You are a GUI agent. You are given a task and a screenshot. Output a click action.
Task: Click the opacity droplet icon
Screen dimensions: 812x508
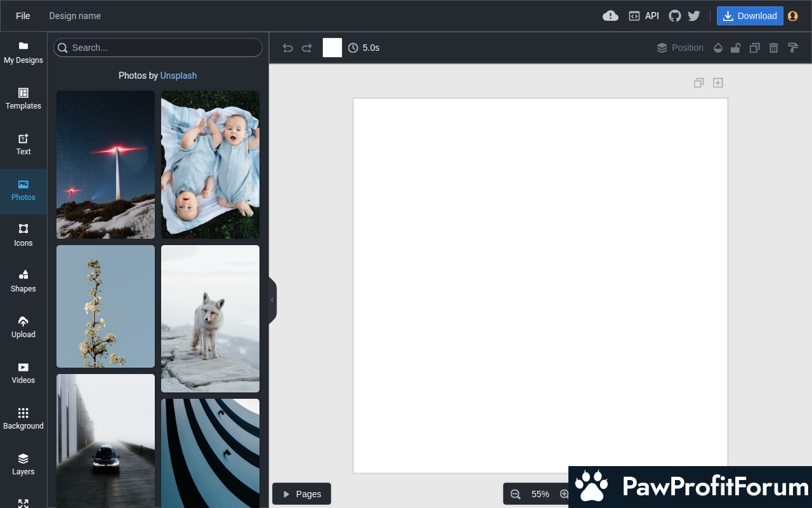[718, 48]
